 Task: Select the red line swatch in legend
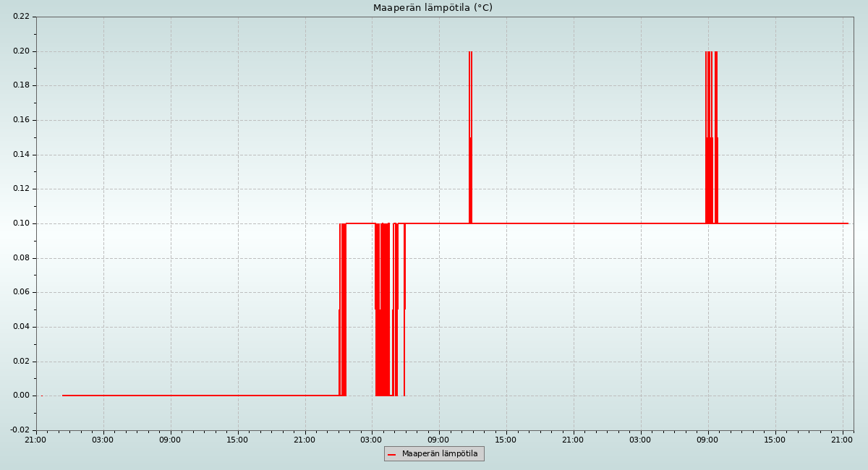click(x=392, y=454)
